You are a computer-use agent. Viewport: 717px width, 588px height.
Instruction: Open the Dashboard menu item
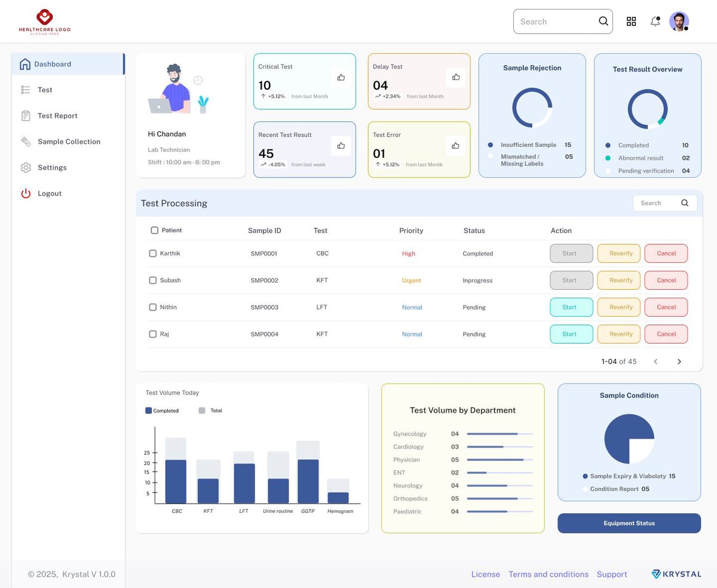tap(68, 64)
